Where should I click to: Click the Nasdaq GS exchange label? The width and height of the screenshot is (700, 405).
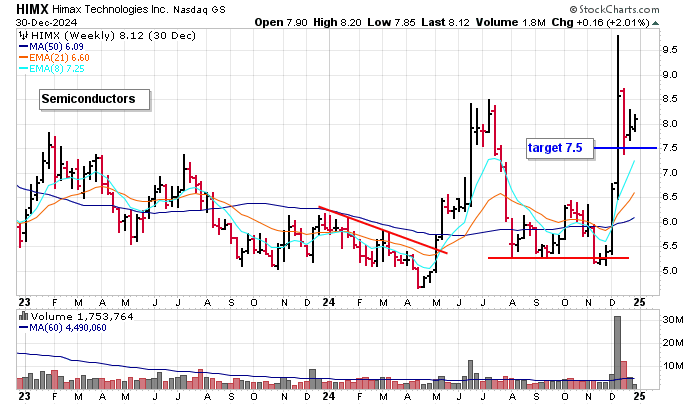tap(199, 9)
